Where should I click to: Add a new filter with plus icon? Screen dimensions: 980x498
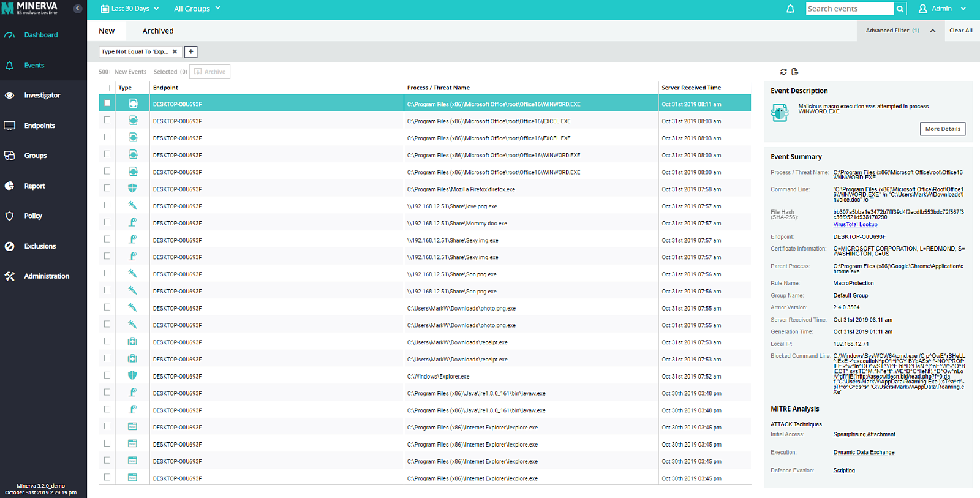[x=191, y=52]
